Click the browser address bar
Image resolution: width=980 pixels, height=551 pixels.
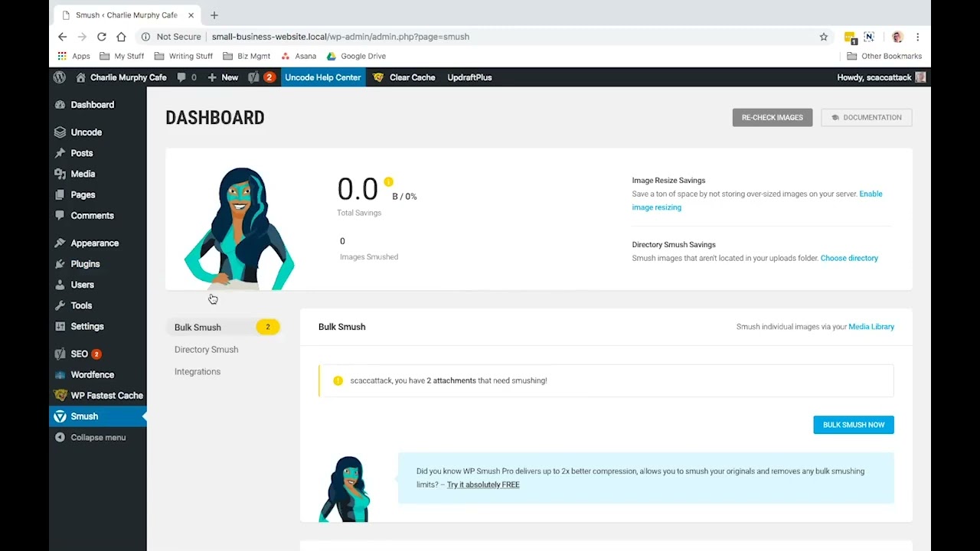click(482, 37)
